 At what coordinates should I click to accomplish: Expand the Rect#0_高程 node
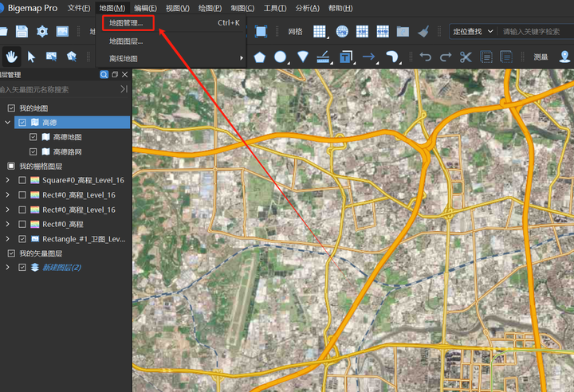8,224
